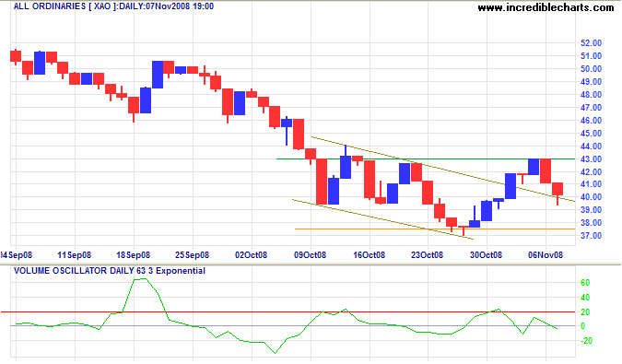Screen dimensions: 622x364
Task: Select the 44.00 price axis label
Action: click(591, 146)
